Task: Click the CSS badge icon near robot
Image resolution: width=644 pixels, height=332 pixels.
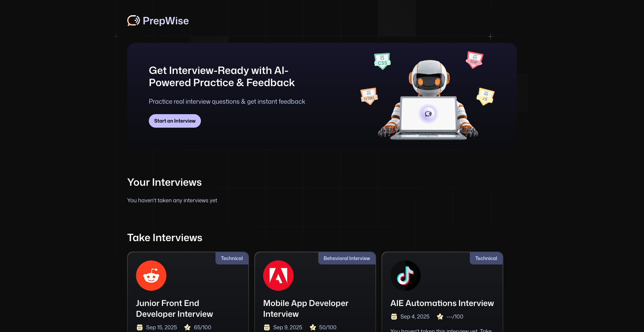Action: click(x=383, y=61)
